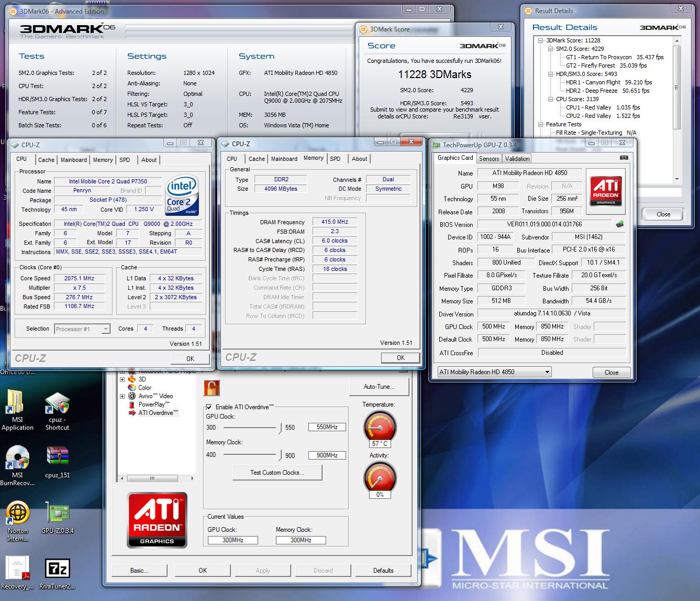Collapse the 3DMark Score node in Result Details
Screen dimensions: 700x601
541,40
